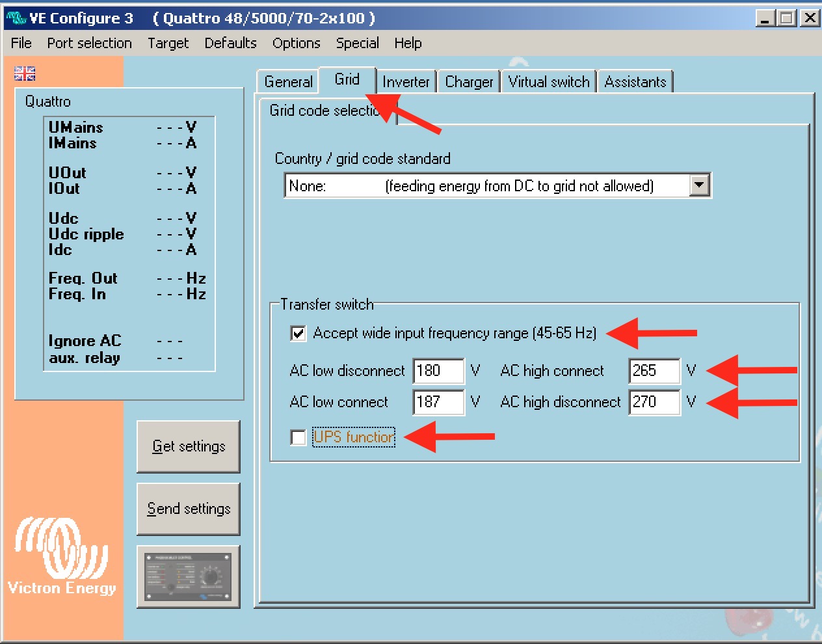
Task: Open the Port selection menu
Action: [x=89, y=43]
